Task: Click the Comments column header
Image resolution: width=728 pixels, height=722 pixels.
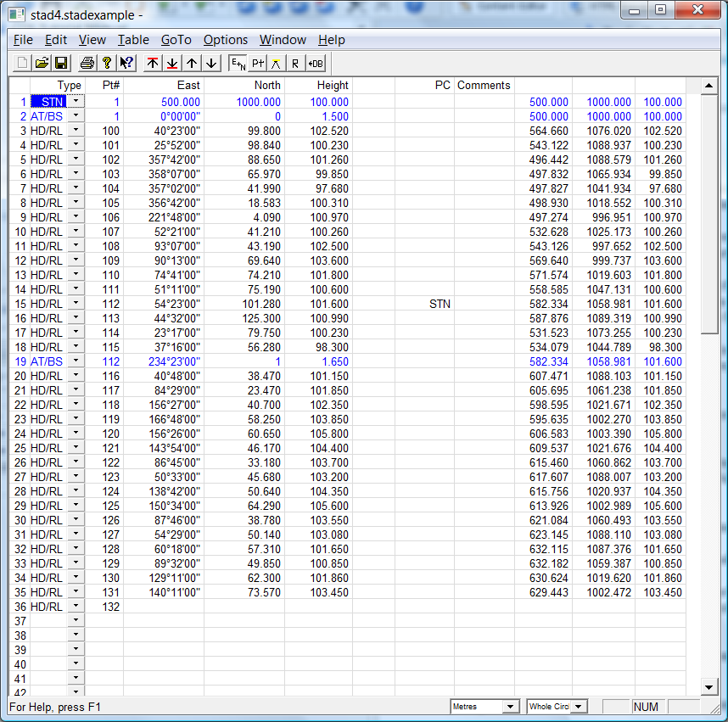Action: [x=484, y=85]
